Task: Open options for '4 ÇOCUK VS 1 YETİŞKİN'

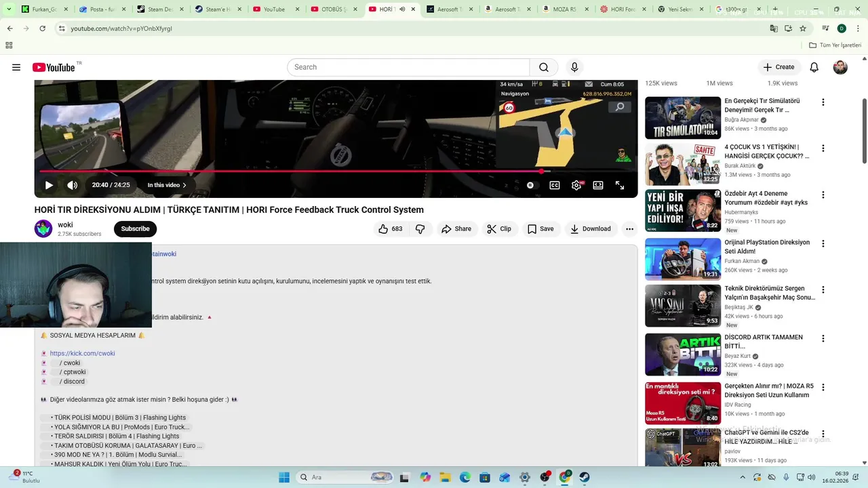Action: (823, 148)
